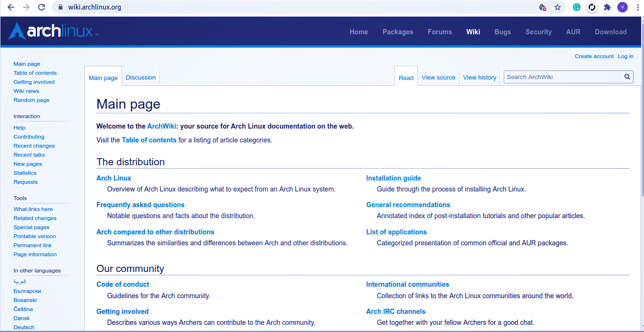Open Home in top navigation
This screenshot has height=332, width=644.
(x=359, y=32)
